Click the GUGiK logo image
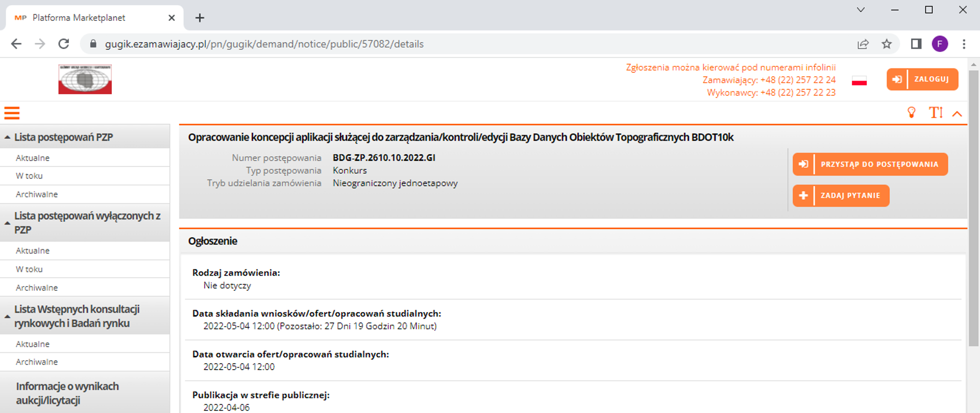Screen dimensions: 980x413 [x=85, y=80]
